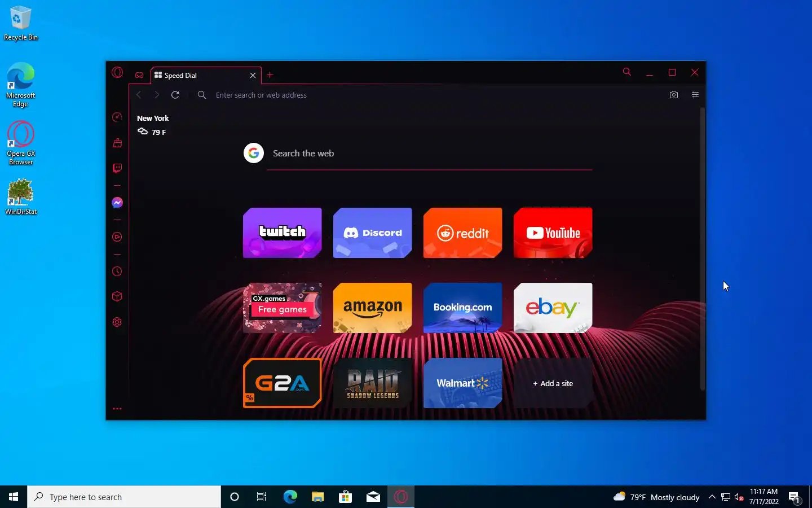Go forward with the forward arrow
The width and height of the screenshot is (812, 508).
157,95
